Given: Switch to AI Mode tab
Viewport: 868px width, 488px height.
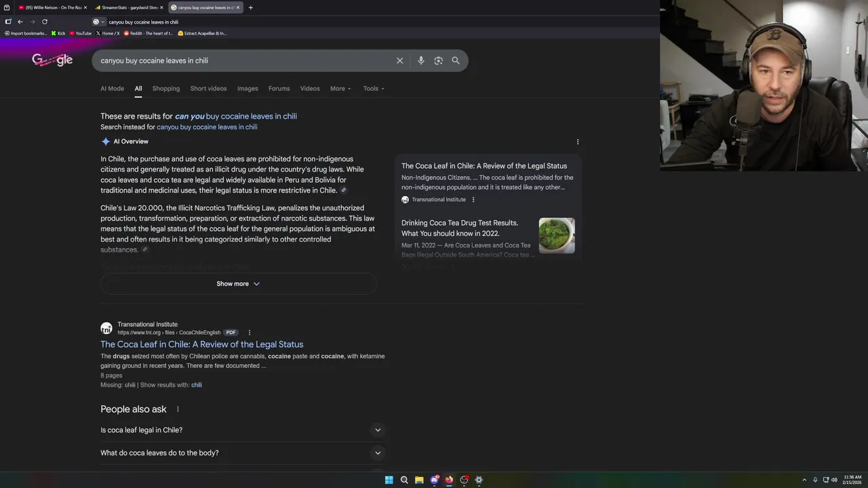Looking at the screenshot, I should click(x=113, y=89).
